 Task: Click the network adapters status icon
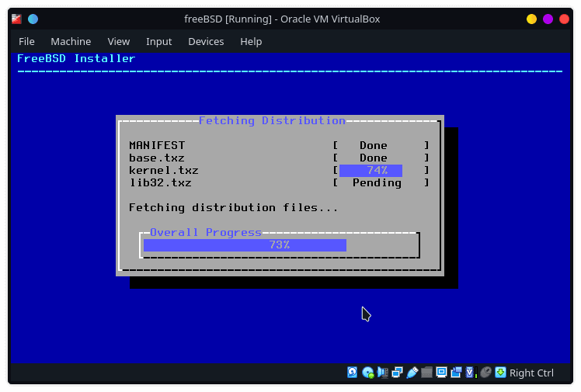(x=397, y=372)
